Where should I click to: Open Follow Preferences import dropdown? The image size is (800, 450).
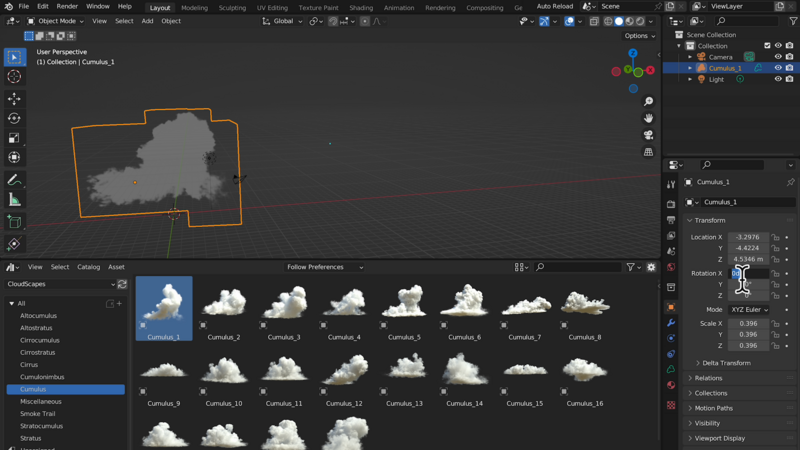(324, 267)
